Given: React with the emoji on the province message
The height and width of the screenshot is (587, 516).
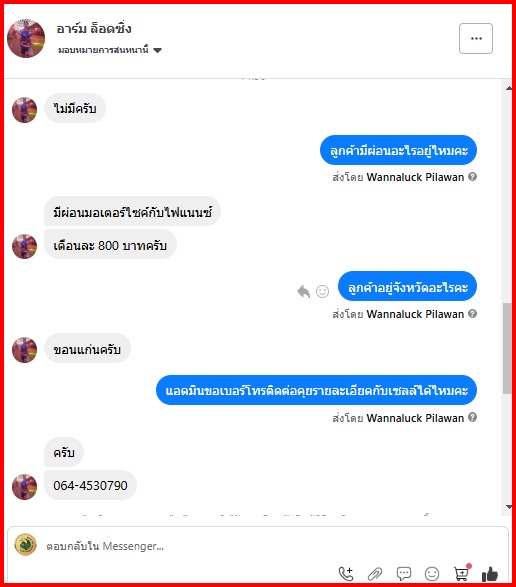Looking at the screenshot, I should pyautogui.click(x=322, y=291).
